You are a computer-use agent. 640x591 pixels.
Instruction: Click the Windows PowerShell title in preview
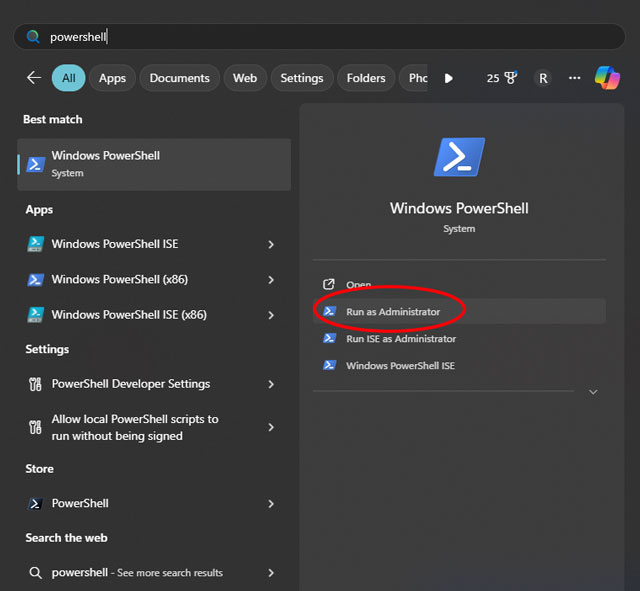[x=459, y=208]
